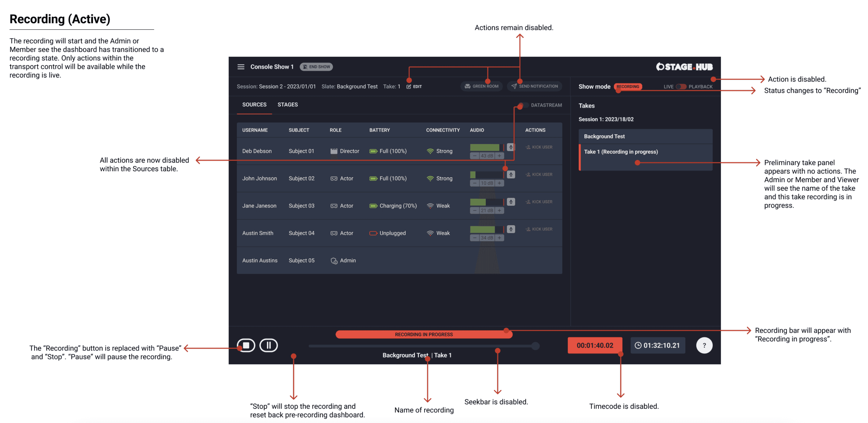Select Take 1 (Recording in progress) panel
The image size is (868, 423).
click(646, 157)
